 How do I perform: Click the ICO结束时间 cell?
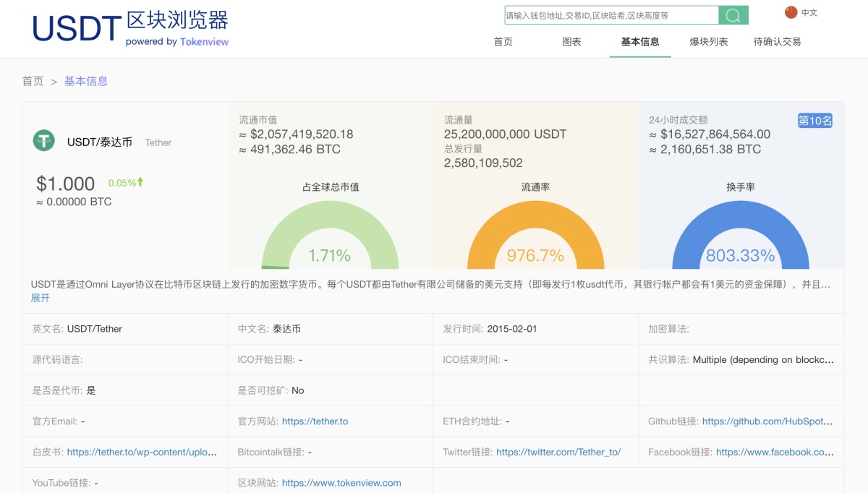tap(535, 359)
